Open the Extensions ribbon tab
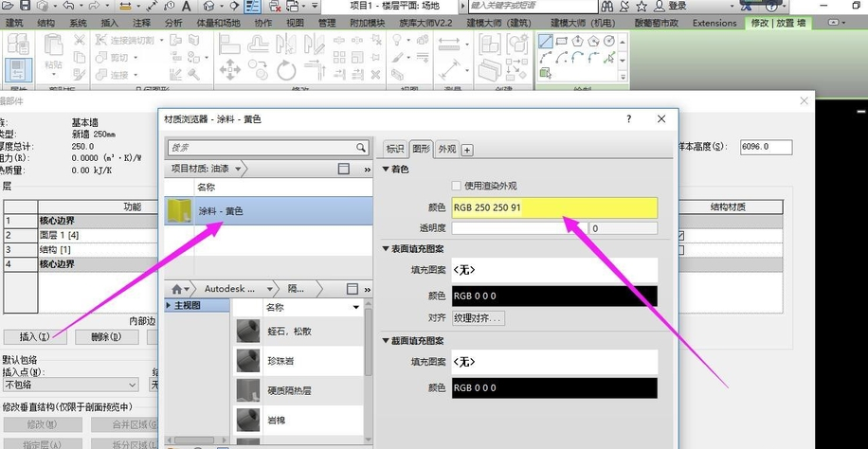Viewport: 868px width, 449px height. [714, 23]
